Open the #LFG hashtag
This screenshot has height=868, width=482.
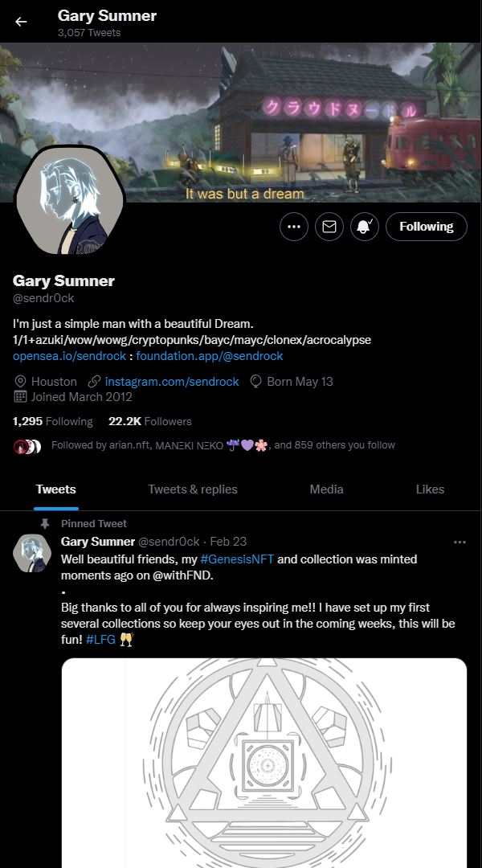tap(100, 640)
